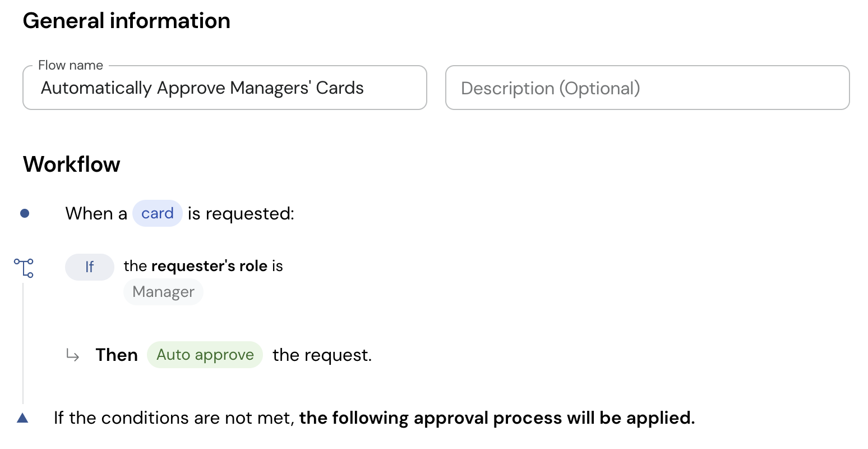Click the Workflow section heading
This screenshot has height=449, width=868.
(x=72, y=164)
